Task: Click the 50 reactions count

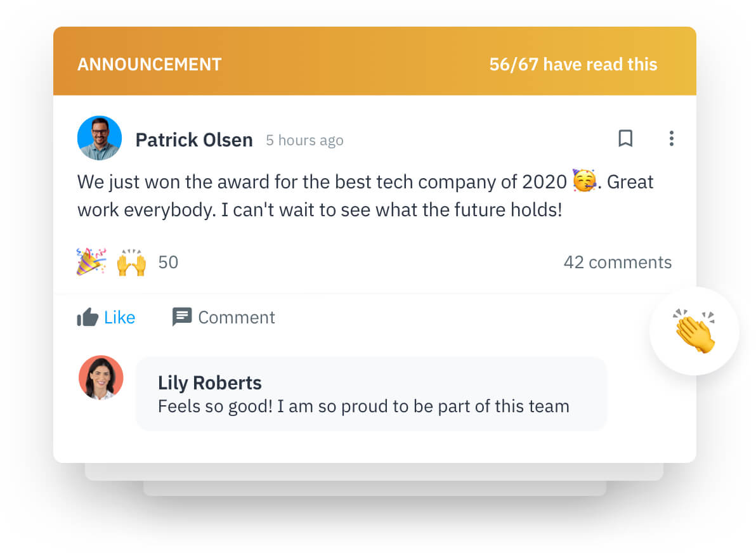Action: click(168, 263)
